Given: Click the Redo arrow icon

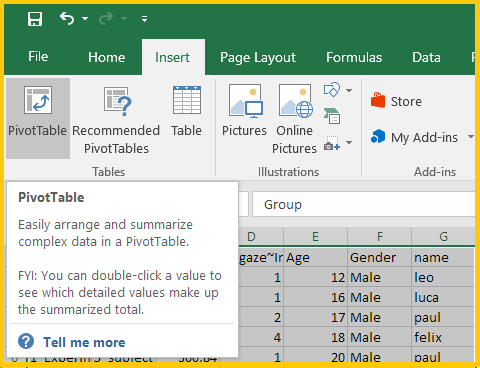Looking at the screenshot, I should (106, 19).
